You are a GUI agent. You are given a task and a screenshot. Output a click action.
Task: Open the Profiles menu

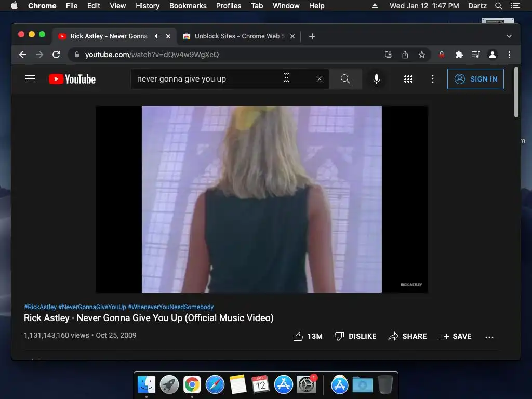[x=229, y=6]
